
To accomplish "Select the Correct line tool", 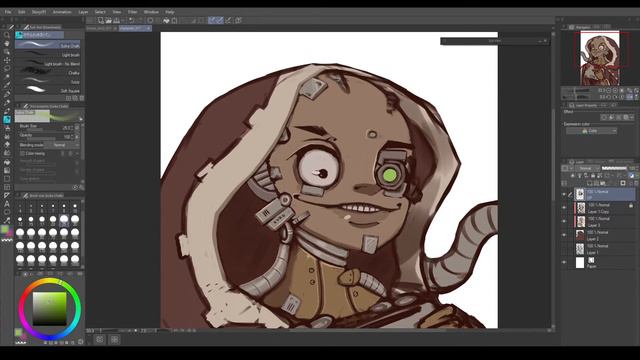I will point(7,221).
